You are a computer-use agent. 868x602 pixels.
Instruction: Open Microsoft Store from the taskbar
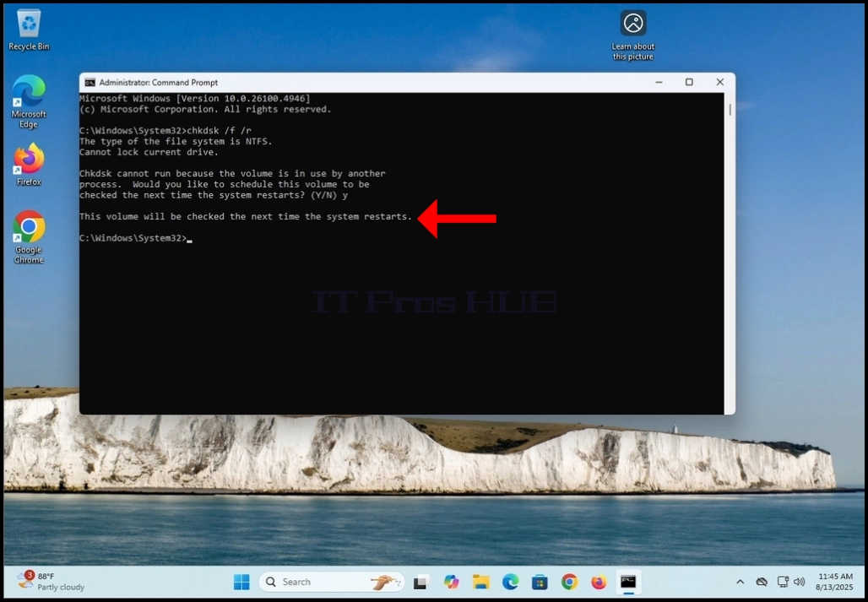click(x=540, y=582)
